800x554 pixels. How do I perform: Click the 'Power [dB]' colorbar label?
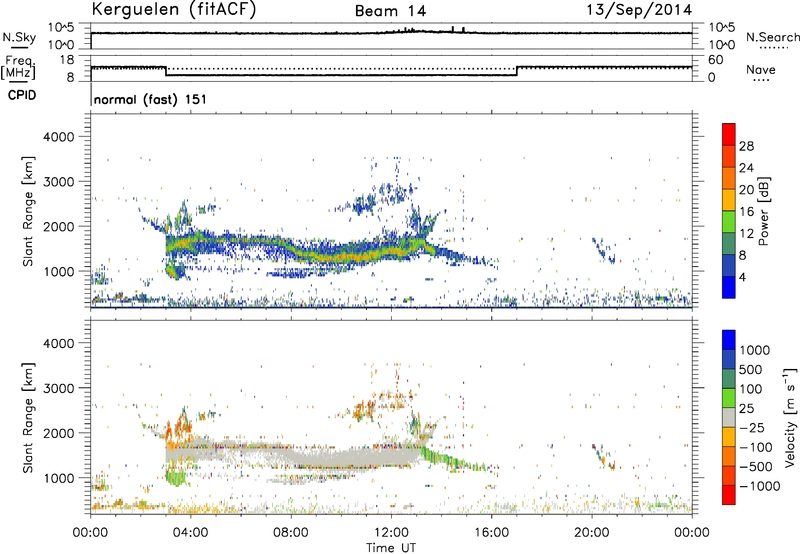tap(763, 211)
